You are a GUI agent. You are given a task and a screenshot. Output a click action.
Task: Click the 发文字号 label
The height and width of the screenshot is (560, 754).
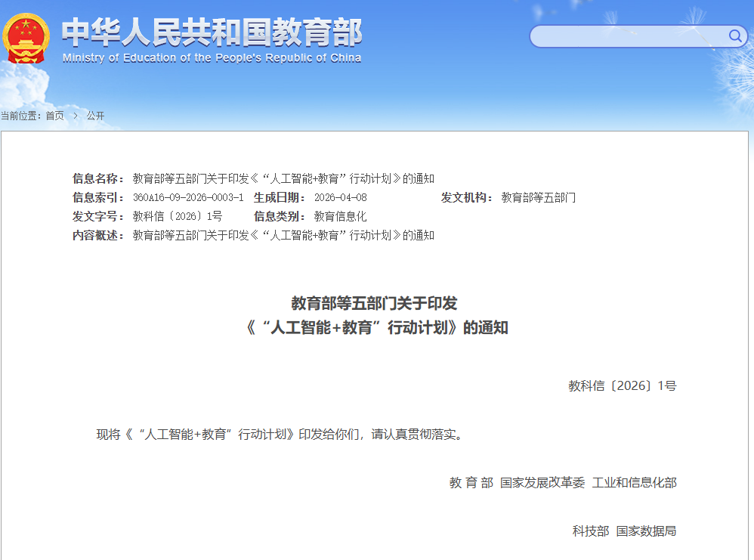point(98,216)
